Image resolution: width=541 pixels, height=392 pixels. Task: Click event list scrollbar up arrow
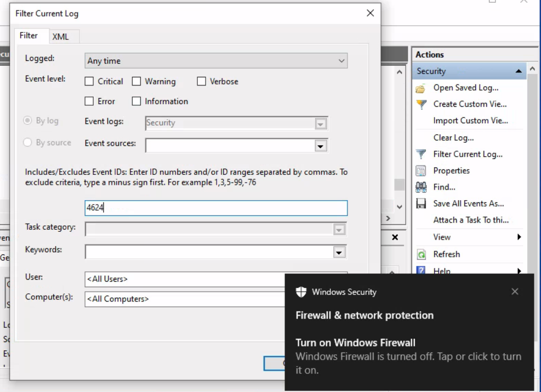tap(399, 72)
